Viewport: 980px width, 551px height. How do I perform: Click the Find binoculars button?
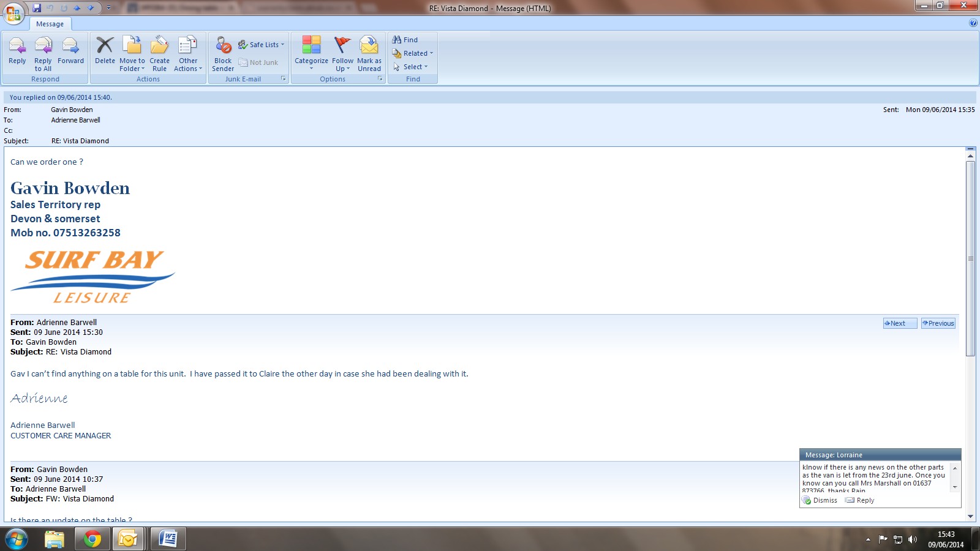(405, 40)
